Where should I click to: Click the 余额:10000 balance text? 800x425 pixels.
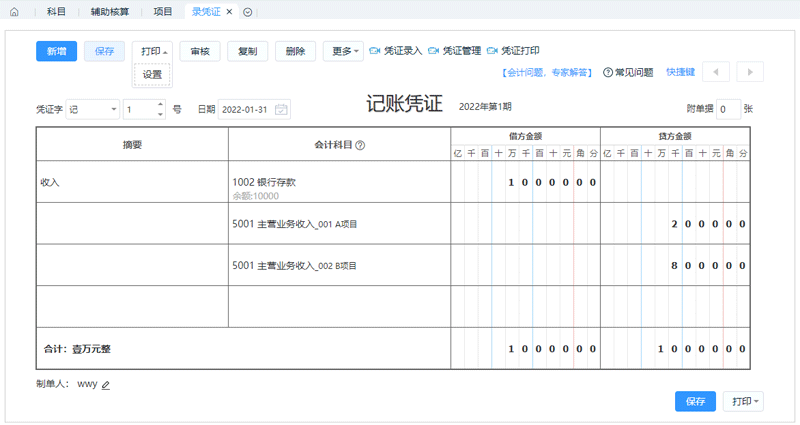[256, 196]
